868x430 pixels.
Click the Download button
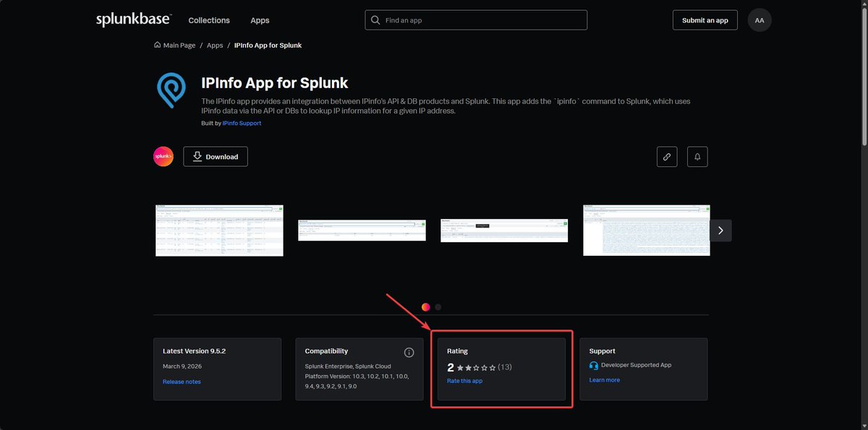coord(216,157)
